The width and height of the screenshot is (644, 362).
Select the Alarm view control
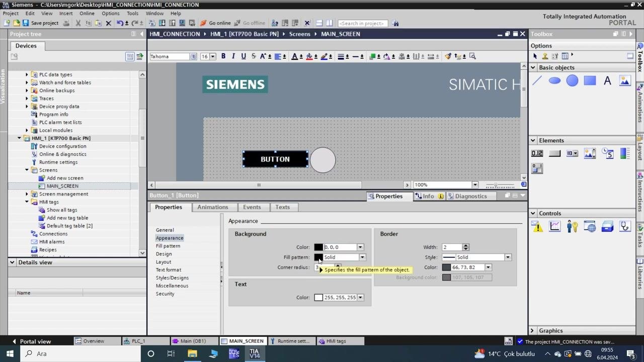(537, 227)
